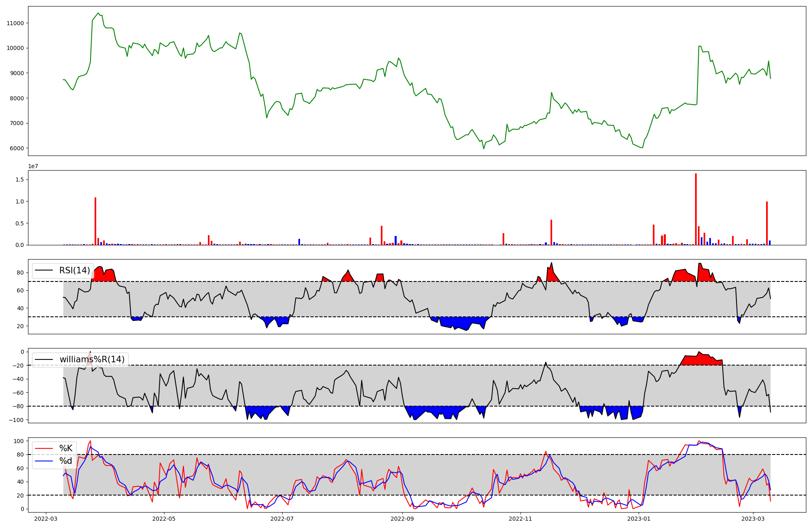This screenshot has width=812, height=528.
Task: Select the 2022-09 date axis label
Action: [x=402, y=519]
